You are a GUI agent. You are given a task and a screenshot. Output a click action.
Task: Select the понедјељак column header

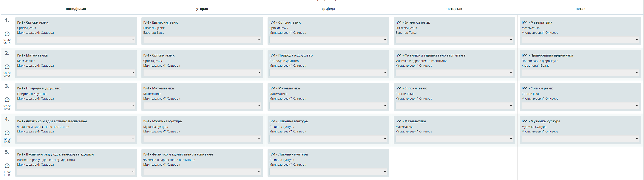pyautogui.click(x=76, y=9)
